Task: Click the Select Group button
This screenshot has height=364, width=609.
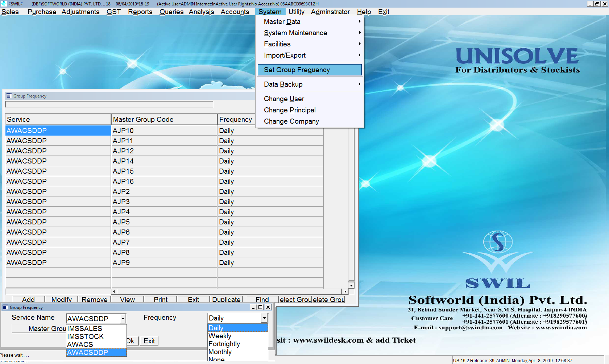Action: coord(295,299)
